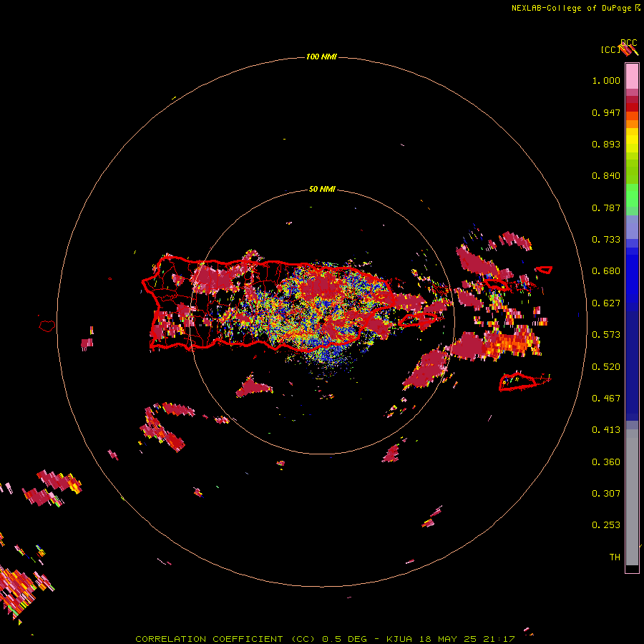644x644 pixels.
Task: Pick the light pink swatch at color bar top
Action: pos(632,76)
